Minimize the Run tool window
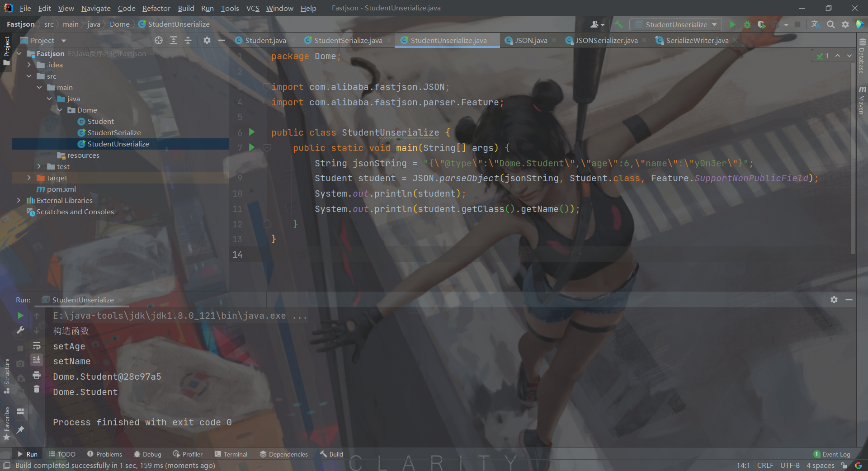Screen dimensions: 868x471 (849, 300)
